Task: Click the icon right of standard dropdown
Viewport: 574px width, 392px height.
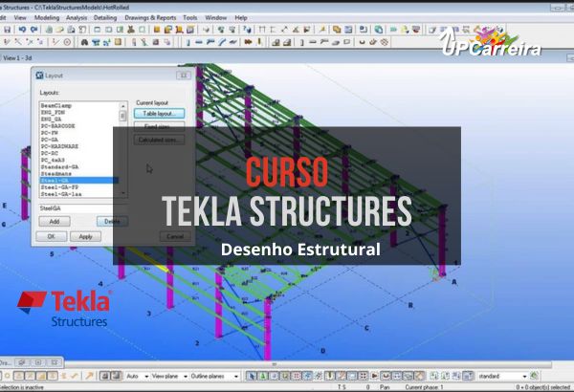Action: coord(535,376)
